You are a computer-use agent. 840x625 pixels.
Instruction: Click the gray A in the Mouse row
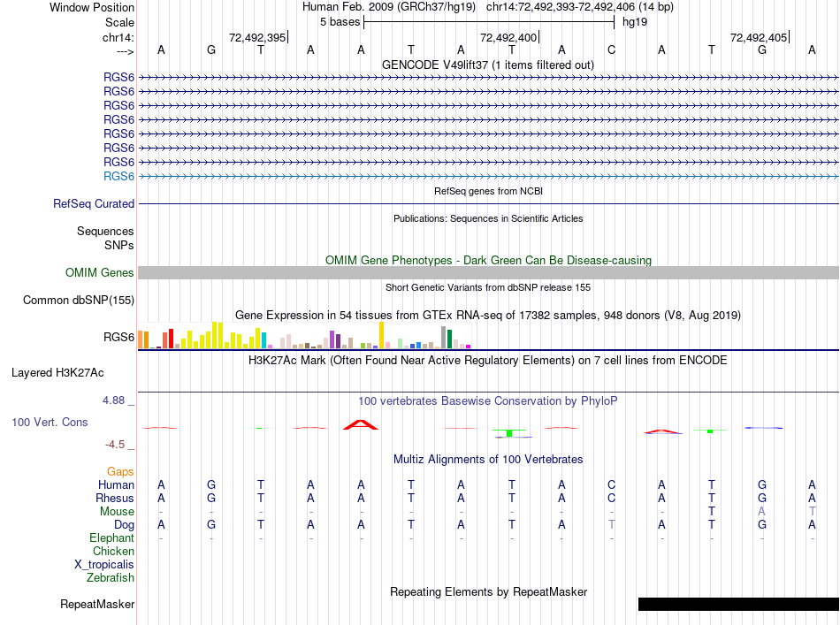click(761, 512)
